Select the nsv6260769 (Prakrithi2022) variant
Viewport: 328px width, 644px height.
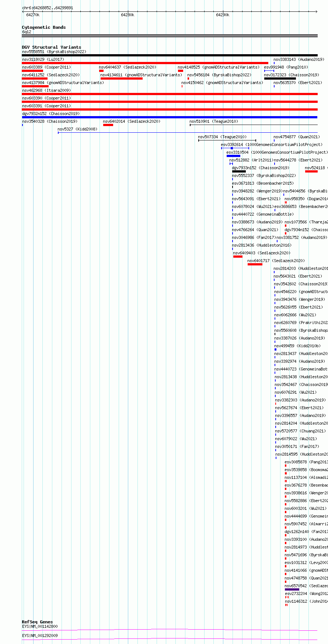point(301,323)
